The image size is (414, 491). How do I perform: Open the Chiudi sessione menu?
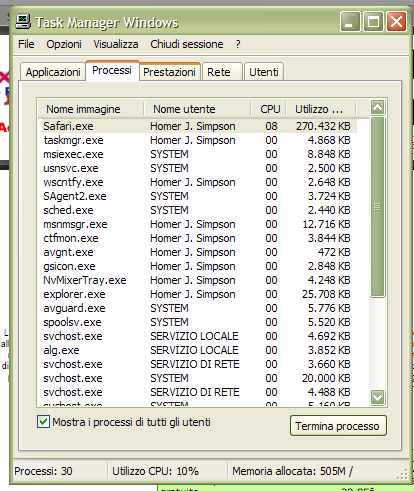point(187,44)
